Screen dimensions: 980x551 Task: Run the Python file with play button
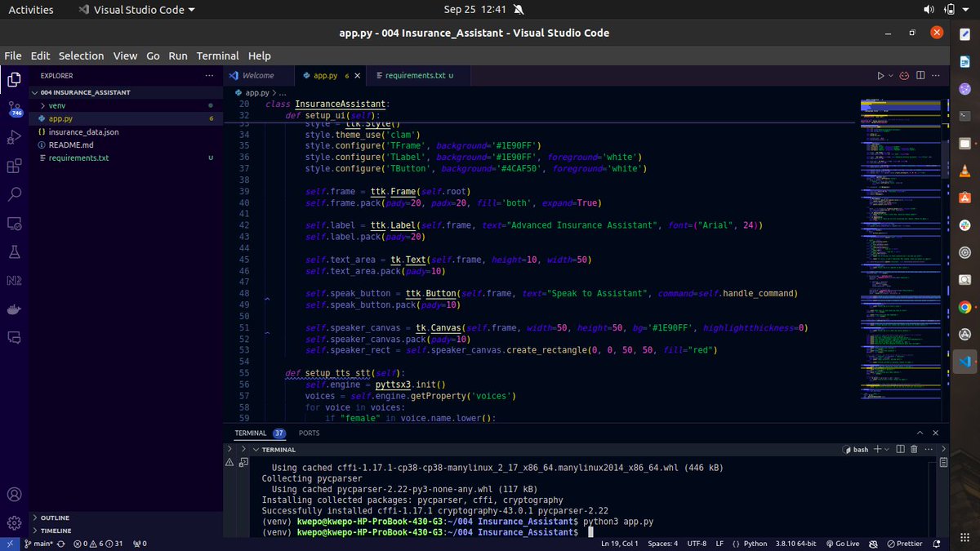(880, 75)
